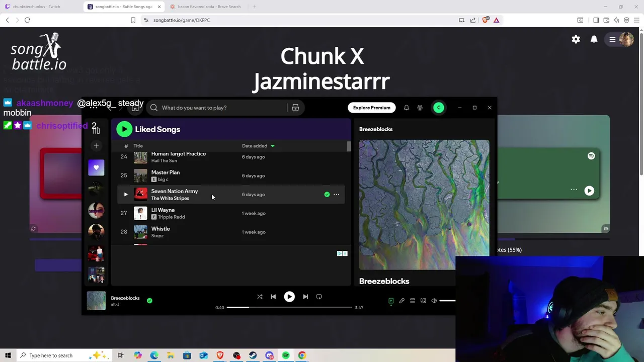The height and width of the screenshot is (362, 644).
Task: Expand Your Library sidebar icon
Action: point(96,129)
